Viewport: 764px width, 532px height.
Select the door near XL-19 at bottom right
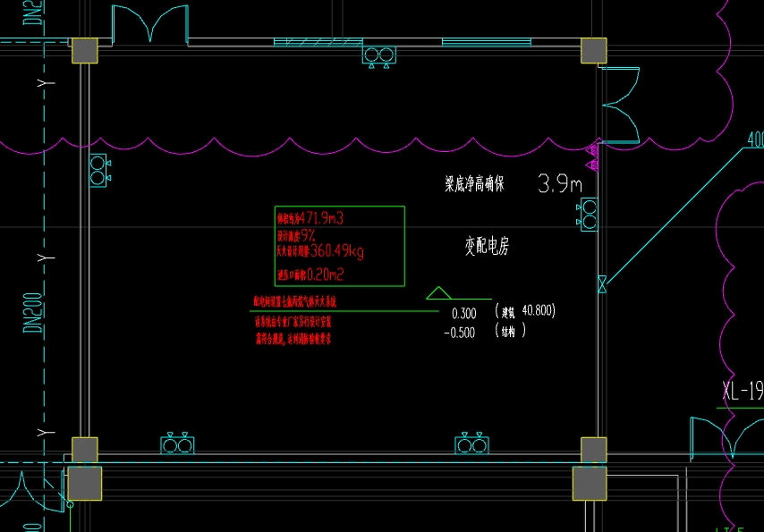(x=727, y=438)
